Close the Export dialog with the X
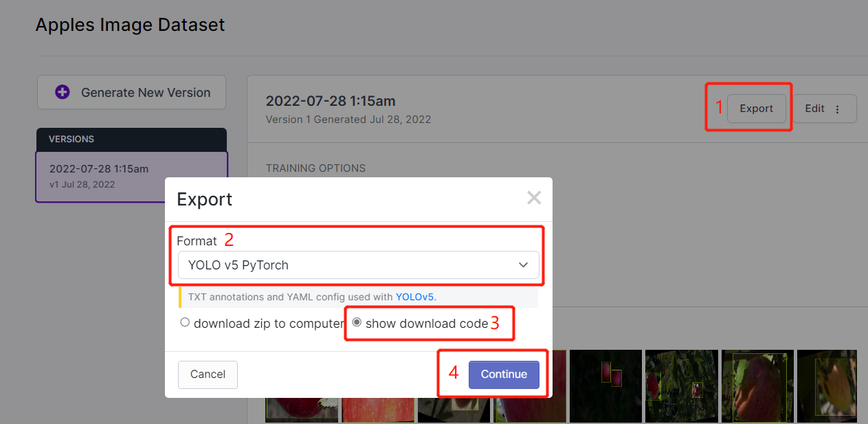The width and height of the screenshot is (868, 424). (x=534, y=198)
